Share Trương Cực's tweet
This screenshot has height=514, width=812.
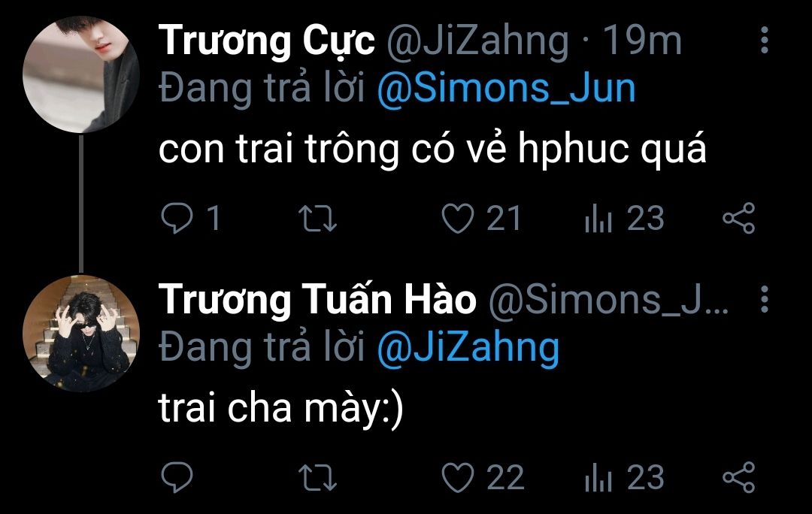[738, 219]
